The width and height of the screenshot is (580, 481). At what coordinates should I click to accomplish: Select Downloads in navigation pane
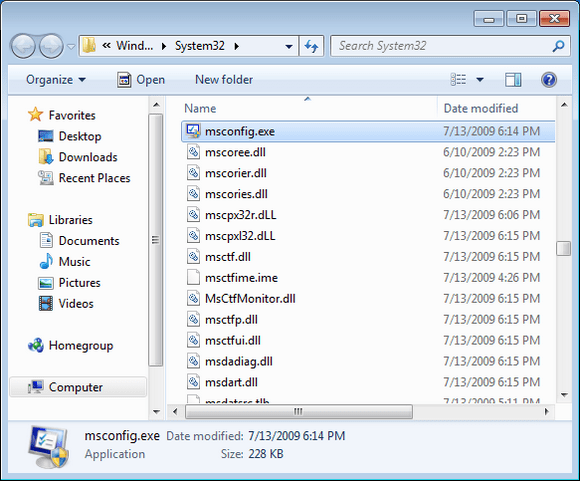78,157
